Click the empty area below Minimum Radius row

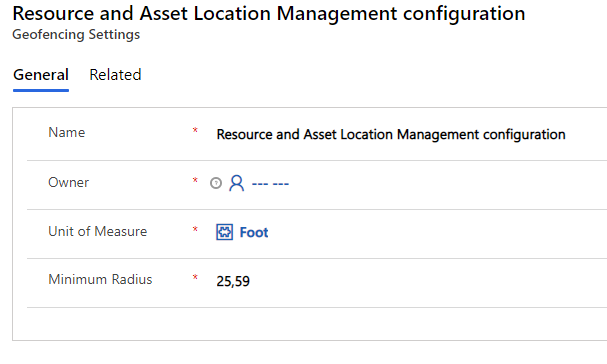pos(310,324)
